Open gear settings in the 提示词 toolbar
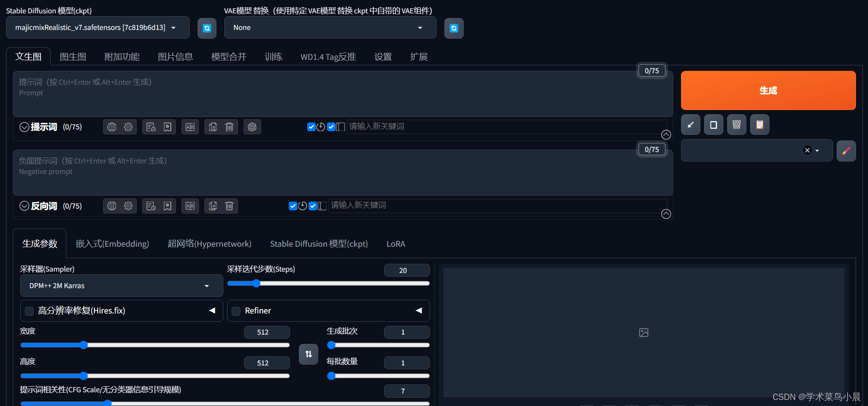Viewport: 868px width, 406px height. coord(128,127)
